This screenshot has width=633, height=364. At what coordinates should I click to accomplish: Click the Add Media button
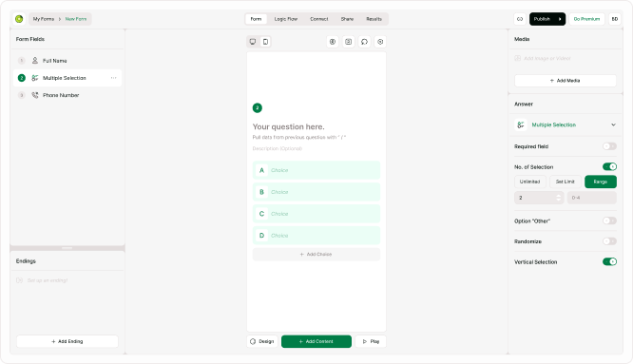[x=566, y=81]
